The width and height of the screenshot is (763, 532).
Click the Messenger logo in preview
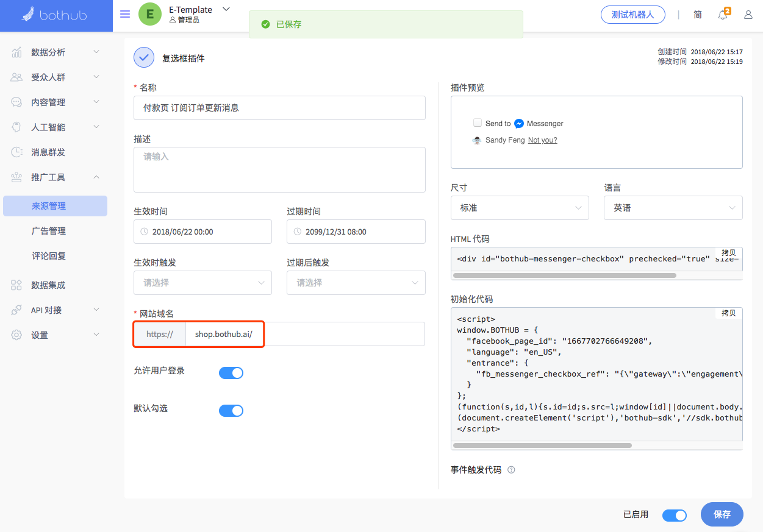point(519,124)
